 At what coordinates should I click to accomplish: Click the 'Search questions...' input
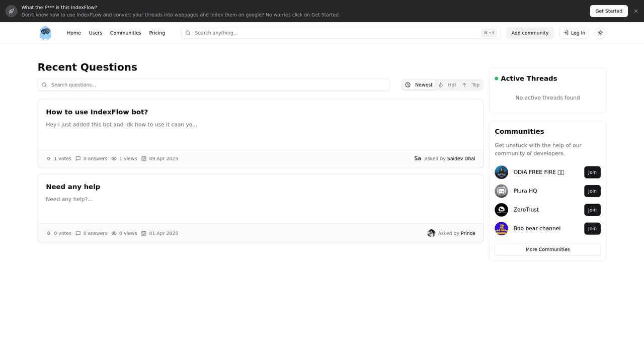point(214,85)
